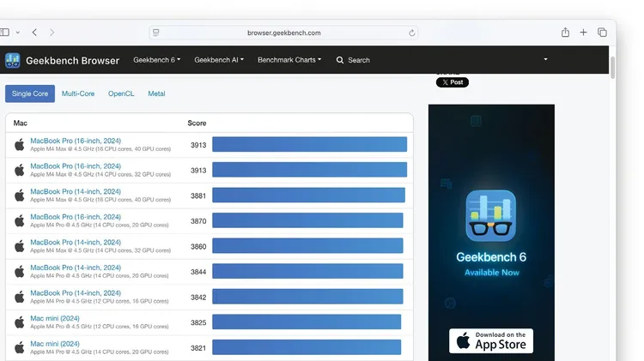This screenshot has height=361, width=644.
Task: Click Apple logo in the 3844 score row
Action: click(x=19, y=271)
